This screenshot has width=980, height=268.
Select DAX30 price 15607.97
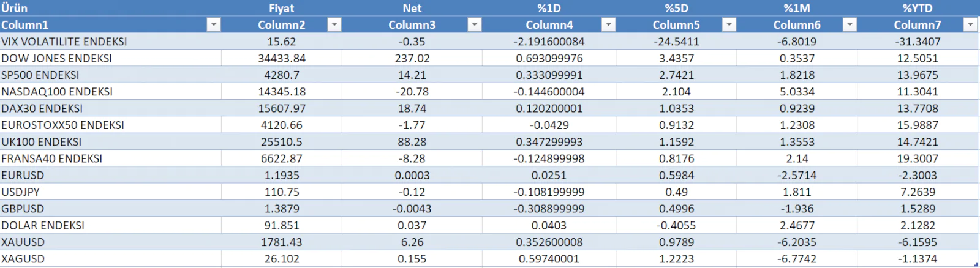tap(282, 108)
